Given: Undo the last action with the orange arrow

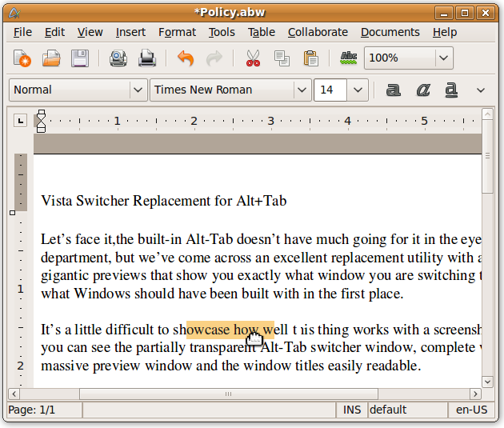Looking at the screenshot, I should 186,58.
